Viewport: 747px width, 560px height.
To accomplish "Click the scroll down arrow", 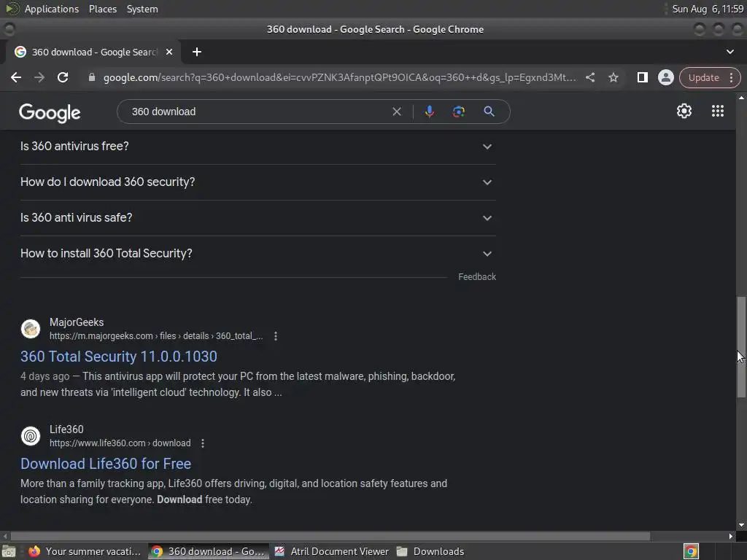I will 741,525.
